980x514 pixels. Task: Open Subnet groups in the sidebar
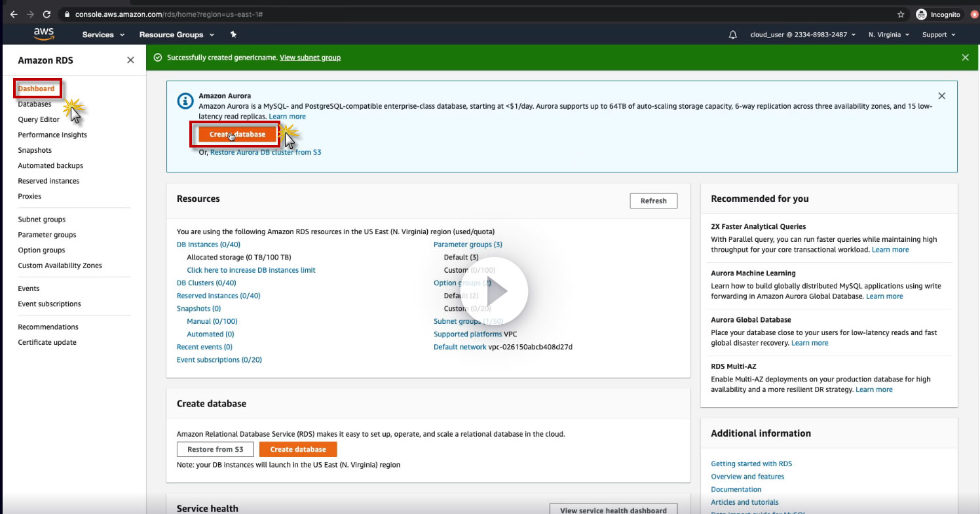pyautogui.click(x=42, y=220)
